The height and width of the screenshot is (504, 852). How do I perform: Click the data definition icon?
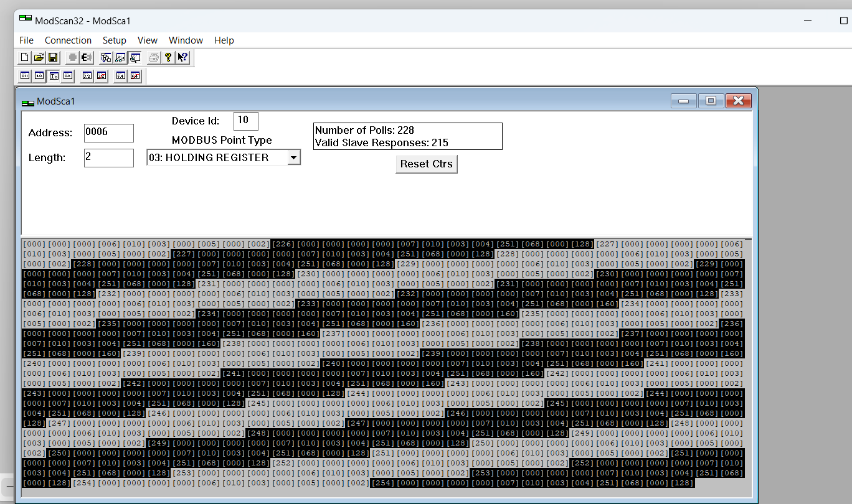[106, 58]
